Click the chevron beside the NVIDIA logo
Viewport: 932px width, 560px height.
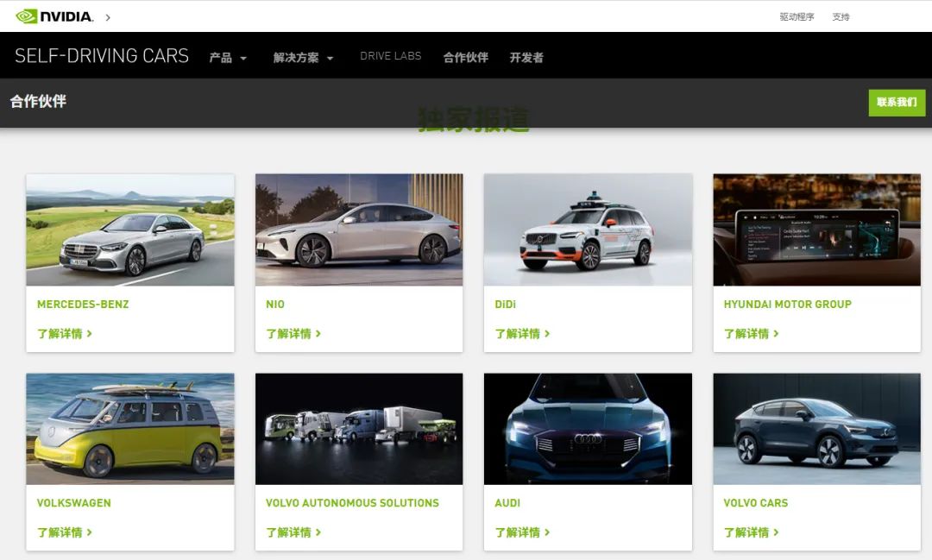pyautogui.click(x=108, y=17)
